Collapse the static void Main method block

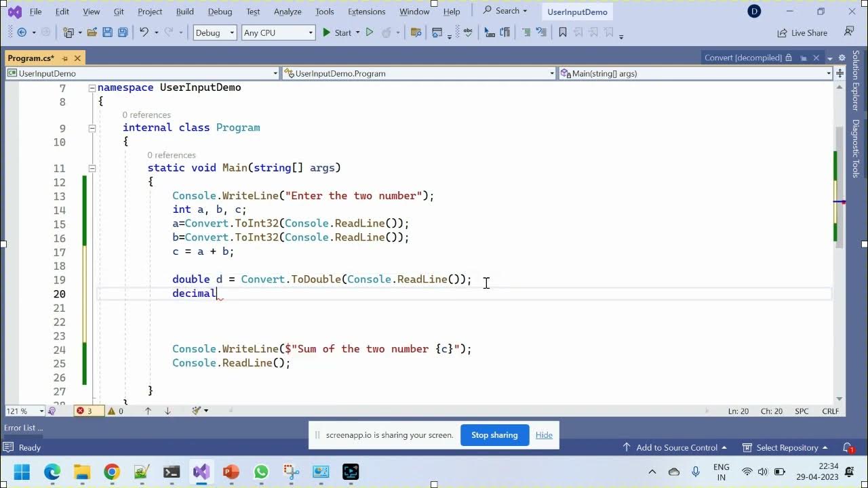point(92,168)
